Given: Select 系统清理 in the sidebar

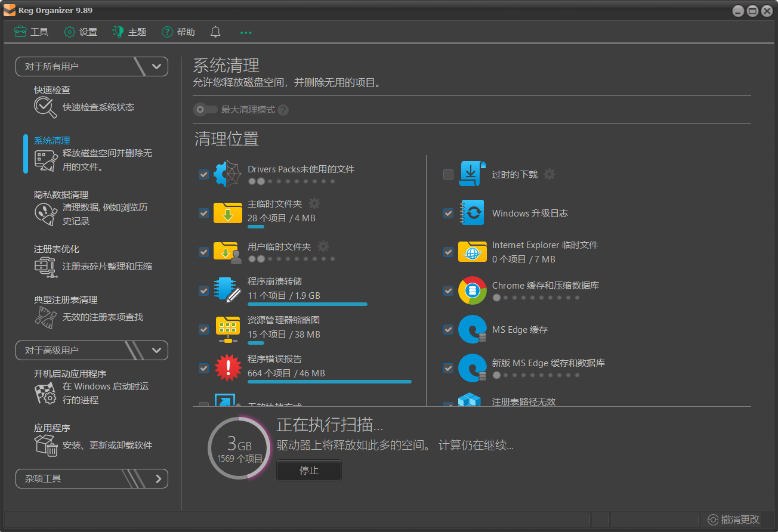Looking at the screenshot, I should 52,141.
